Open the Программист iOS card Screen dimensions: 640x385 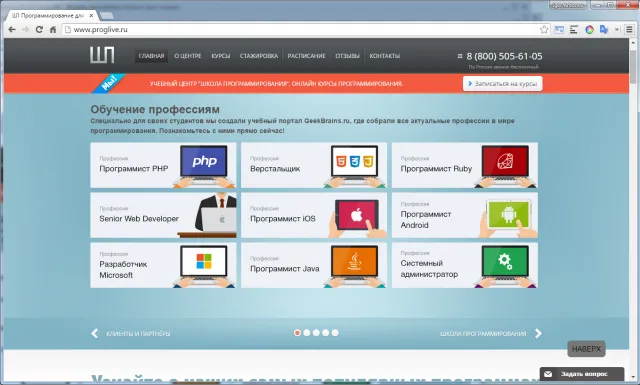click(x=314, y=215)
